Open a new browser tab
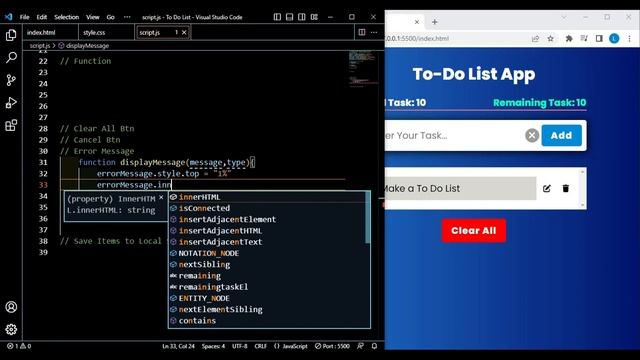Screen dimensions: 640x360 (435, 22)
